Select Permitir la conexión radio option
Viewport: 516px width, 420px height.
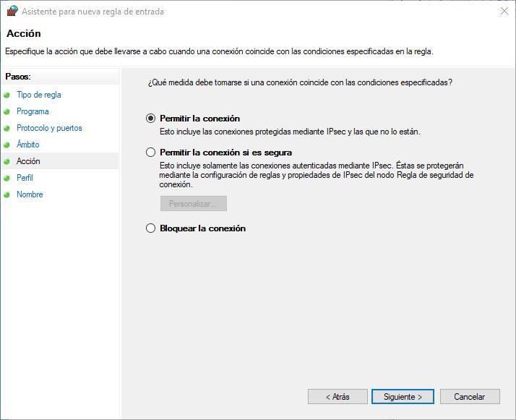click(151, 119)
